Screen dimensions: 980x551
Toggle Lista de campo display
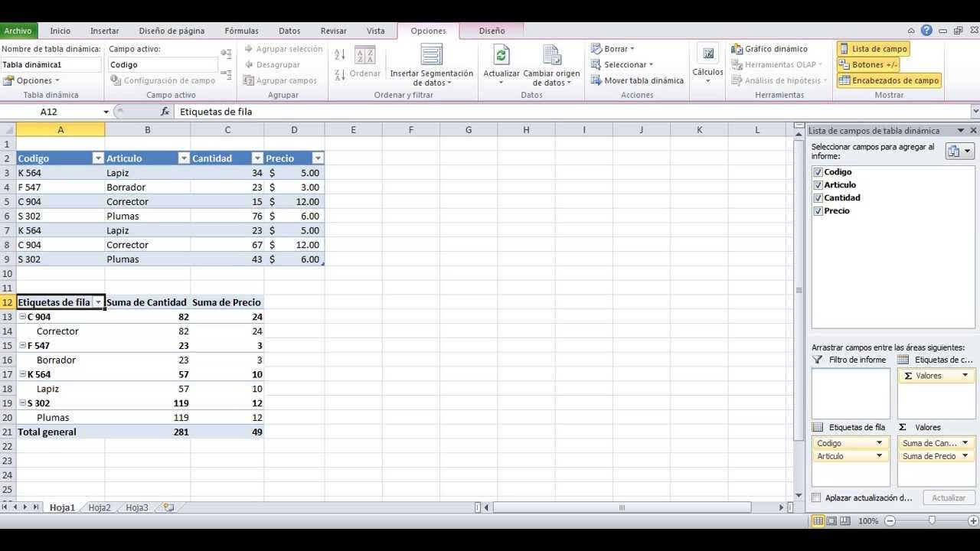[873, 49]
